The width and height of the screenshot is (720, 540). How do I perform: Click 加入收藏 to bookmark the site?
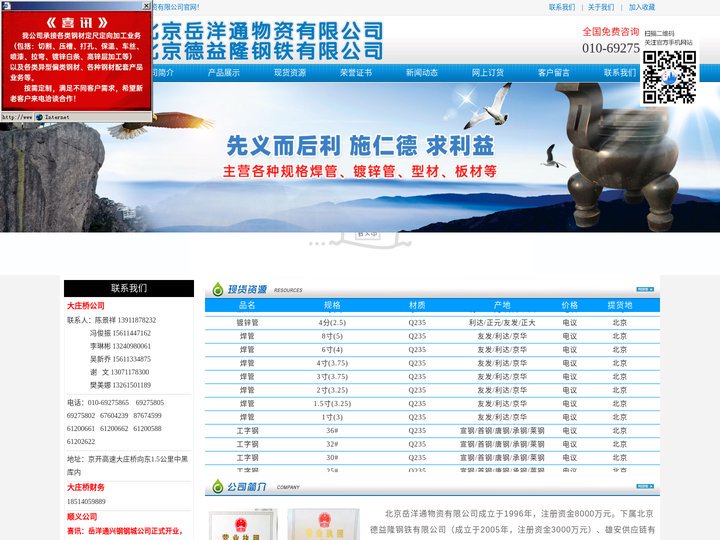tap(641, 7)
